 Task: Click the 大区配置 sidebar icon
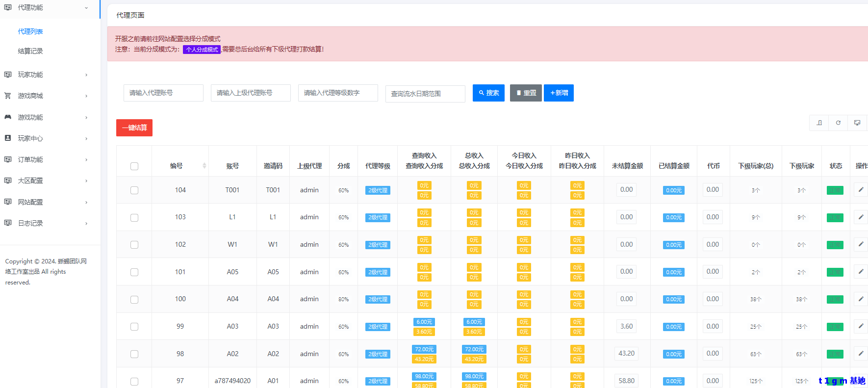point(8,181)
